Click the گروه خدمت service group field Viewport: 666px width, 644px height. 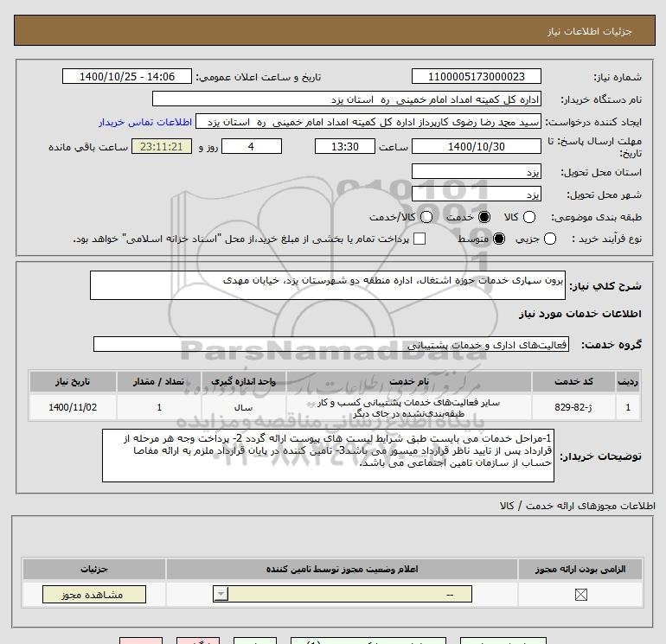(x=331, y=344)
